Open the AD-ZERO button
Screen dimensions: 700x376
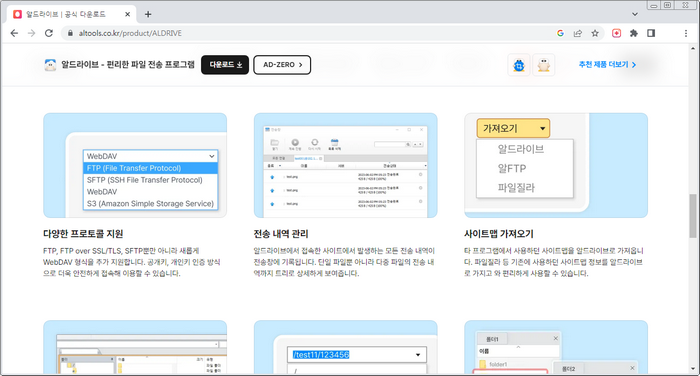pos(282,65)
